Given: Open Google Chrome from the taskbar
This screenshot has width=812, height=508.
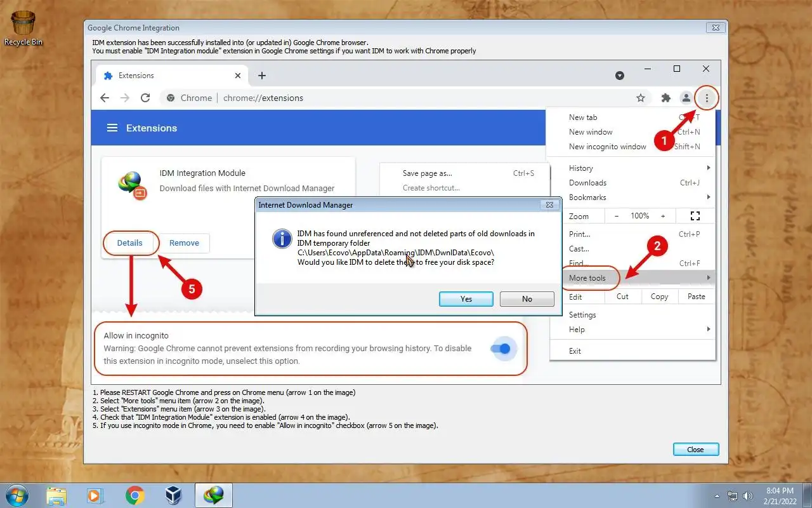Looking at the screenshot, I should tap(134, 495).
